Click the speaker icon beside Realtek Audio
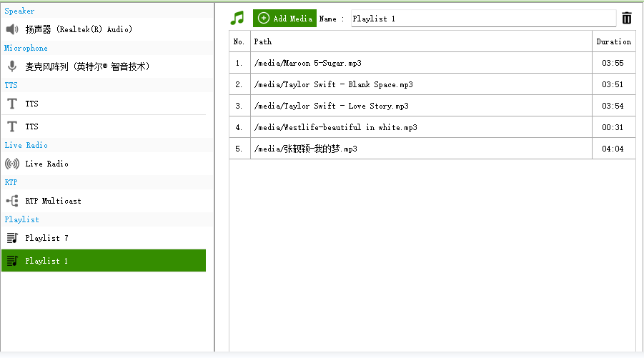The width and height of the screenshot is (644, 358). pyautogui.click(x=12, y=29)
